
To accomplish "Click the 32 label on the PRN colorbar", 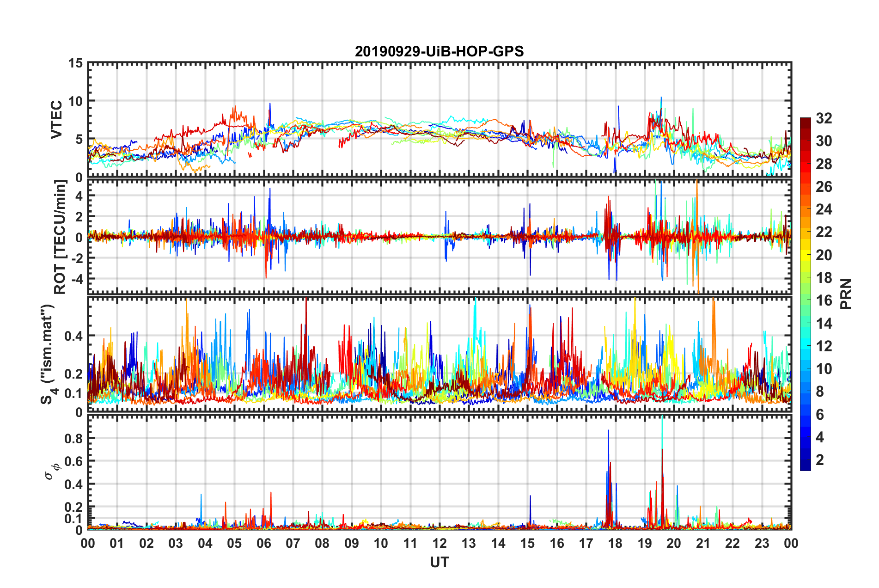I will [x=824, y=118].
